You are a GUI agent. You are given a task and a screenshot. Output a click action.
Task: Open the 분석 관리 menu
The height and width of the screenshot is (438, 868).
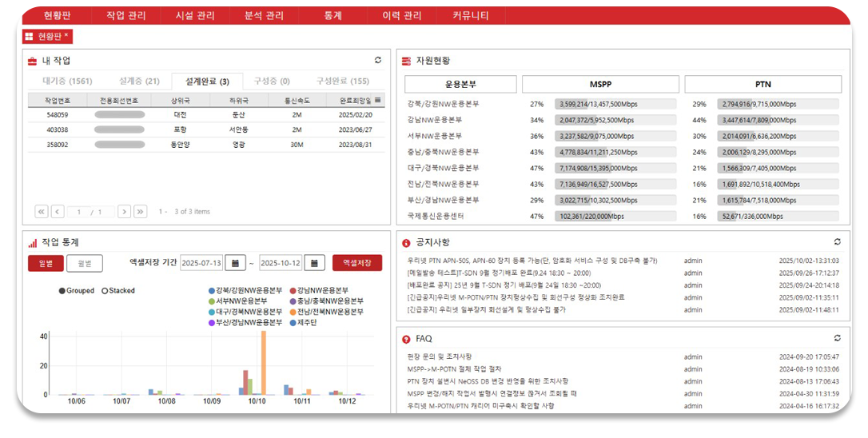point(264,15)
